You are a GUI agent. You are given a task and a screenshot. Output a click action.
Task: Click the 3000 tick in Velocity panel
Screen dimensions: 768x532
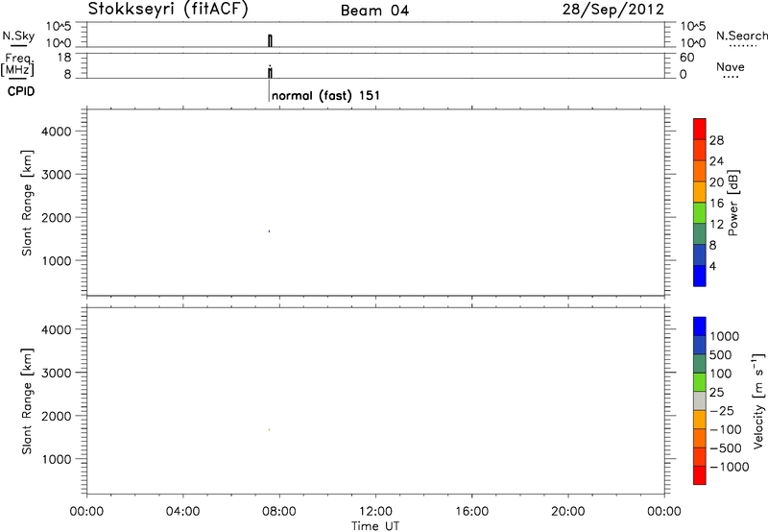coord(57,373)
